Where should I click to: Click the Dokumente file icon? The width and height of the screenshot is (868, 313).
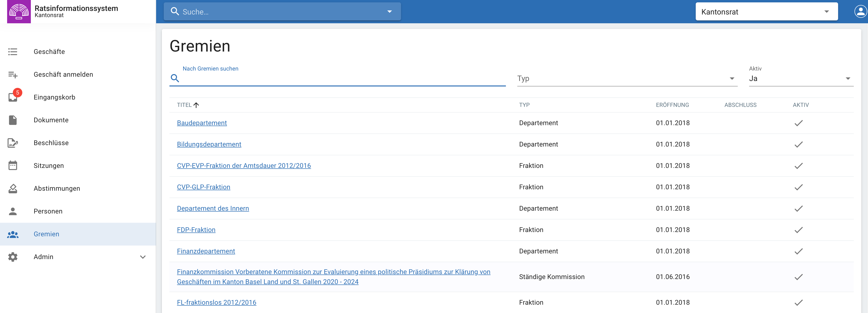click(13, 120)
